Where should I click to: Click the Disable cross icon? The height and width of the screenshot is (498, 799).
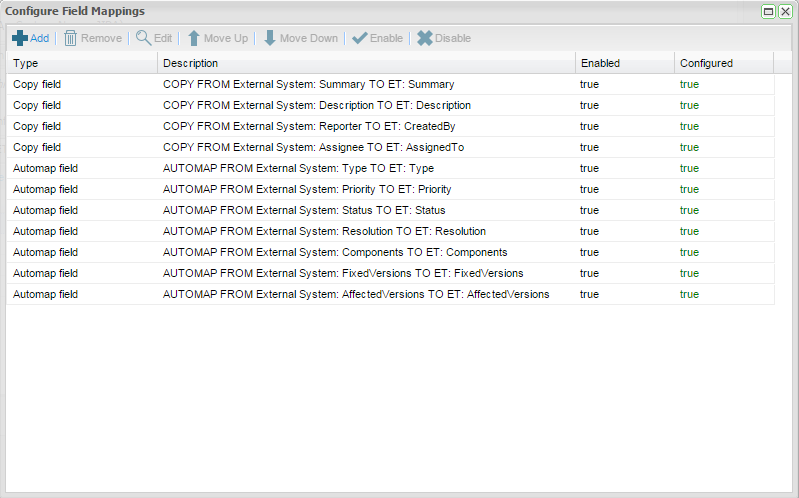point(425,38)
